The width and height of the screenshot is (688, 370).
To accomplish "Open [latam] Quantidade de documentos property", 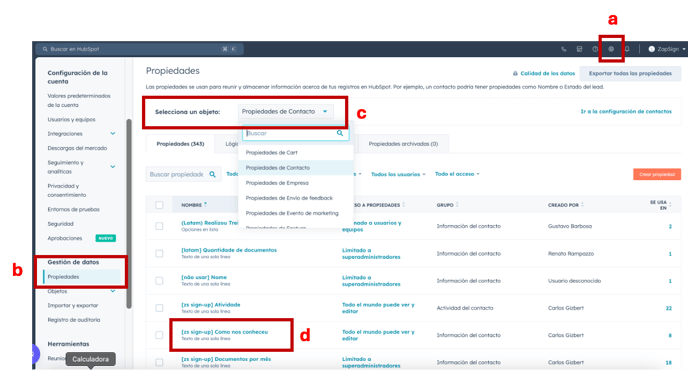I will point(229,250).
